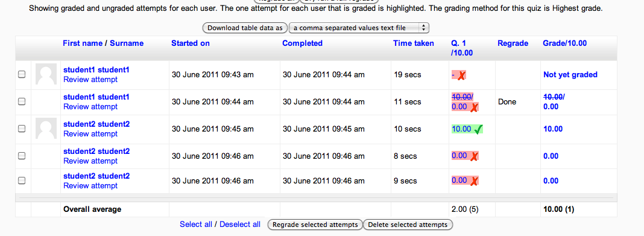Click Delete selected attempts button
The width and height of the screenshot is (644, 236).
click(x=408, y=225)
